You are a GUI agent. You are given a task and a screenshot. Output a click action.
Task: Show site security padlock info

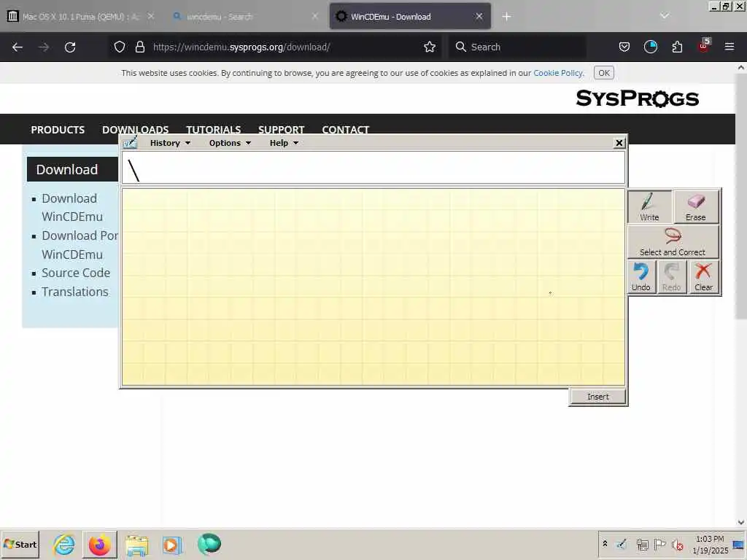pyautogui.click(x=139, y=47)
